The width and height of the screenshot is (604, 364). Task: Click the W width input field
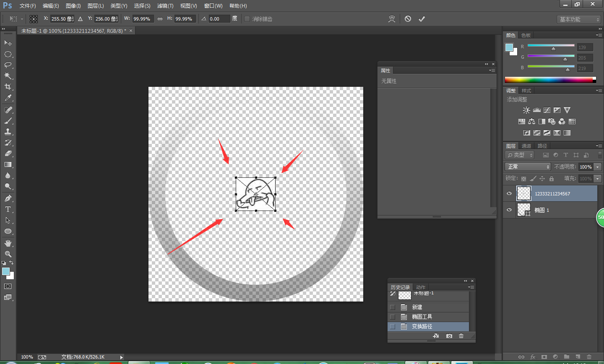143,19
